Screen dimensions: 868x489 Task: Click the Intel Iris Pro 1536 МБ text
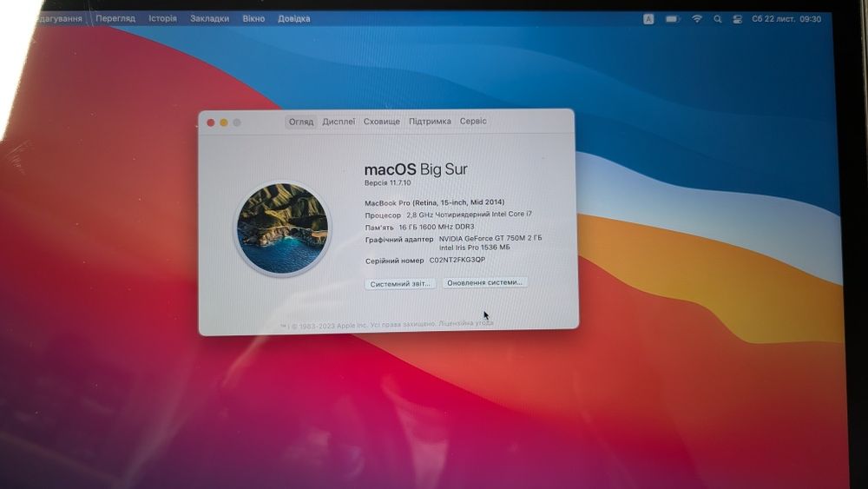point(475,248)
